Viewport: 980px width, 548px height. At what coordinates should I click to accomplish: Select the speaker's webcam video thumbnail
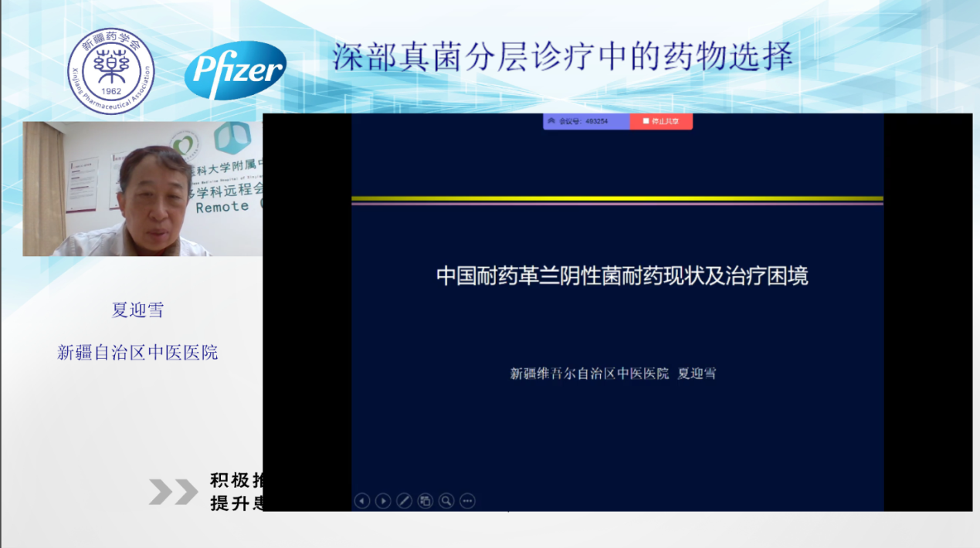(142, 188)
